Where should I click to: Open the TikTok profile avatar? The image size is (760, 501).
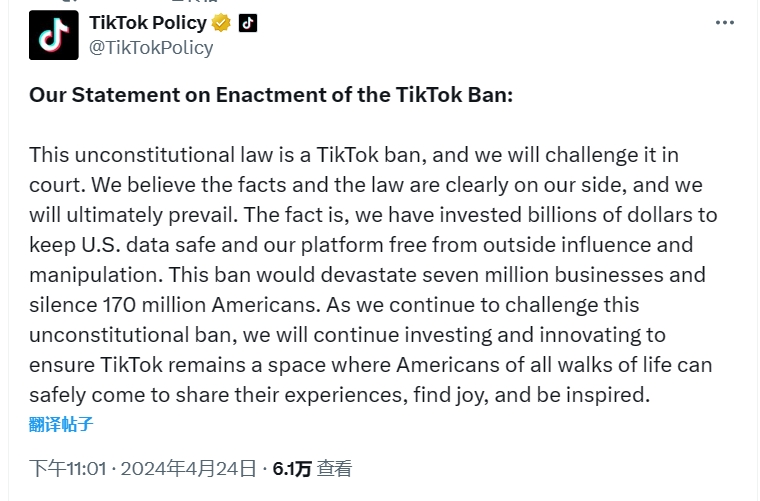[54, 35]
